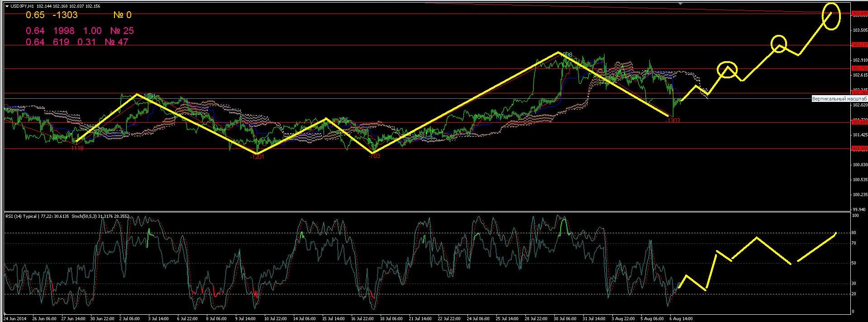This screenshot has height=322, width=868.
Task: Click the red -1303 swing label on chart
Action: (673, 120)
